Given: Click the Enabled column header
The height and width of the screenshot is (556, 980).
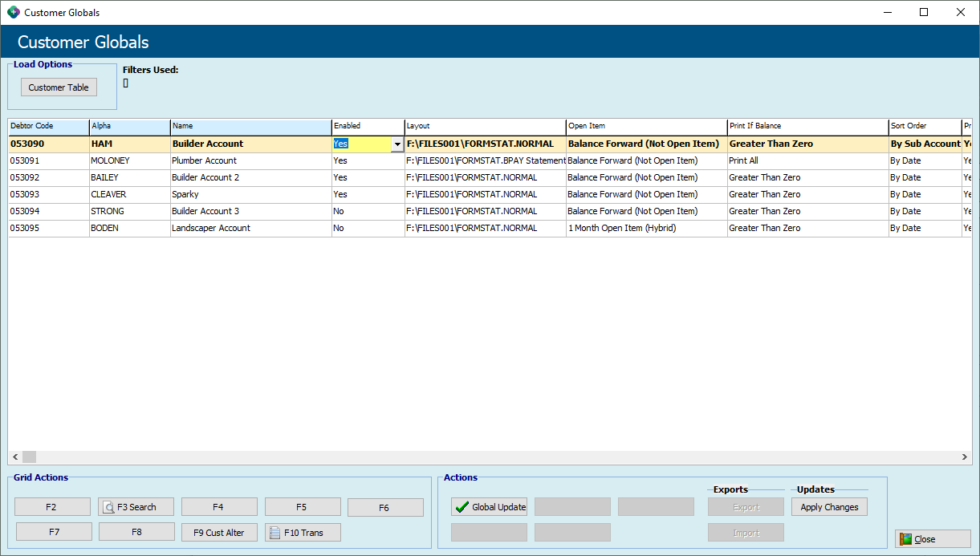Looking at the screenshot, I should point(368,127).
